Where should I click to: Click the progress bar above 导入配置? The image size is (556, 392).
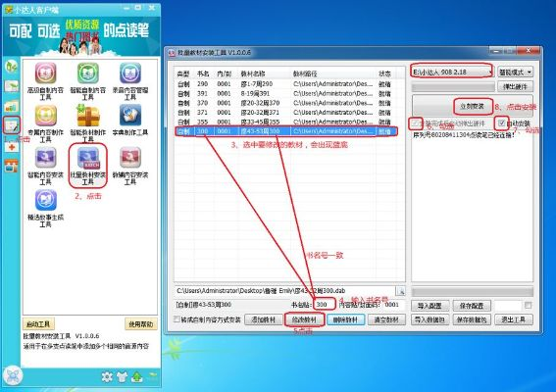point(472,292)
